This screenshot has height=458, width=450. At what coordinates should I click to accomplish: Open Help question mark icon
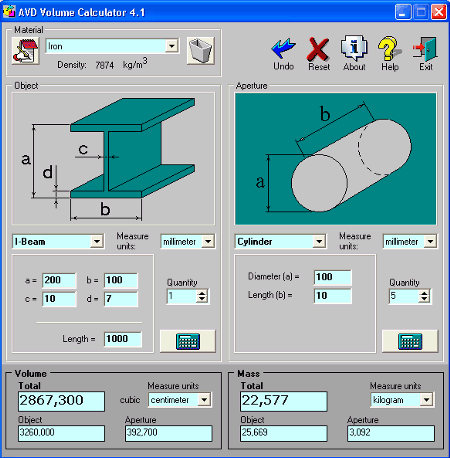389,49
